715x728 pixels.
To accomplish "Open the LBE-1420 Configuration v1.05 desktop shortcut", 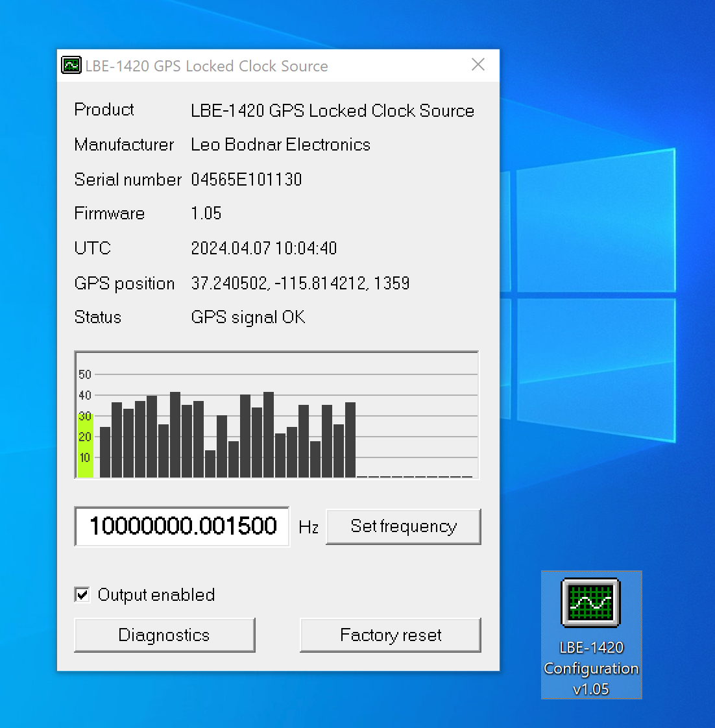I will 591,635.
